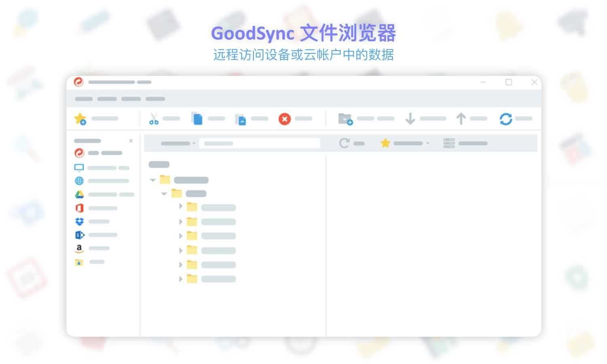Open the third item in the menu bar

tap(131, 99)
